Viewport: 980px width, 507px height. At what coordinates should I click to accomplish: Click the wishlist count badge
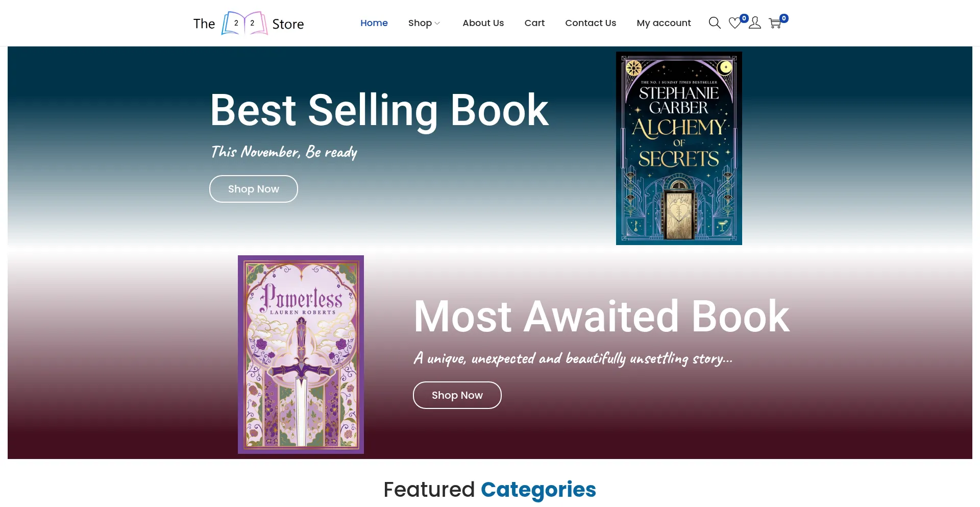[x=744, y=18]
